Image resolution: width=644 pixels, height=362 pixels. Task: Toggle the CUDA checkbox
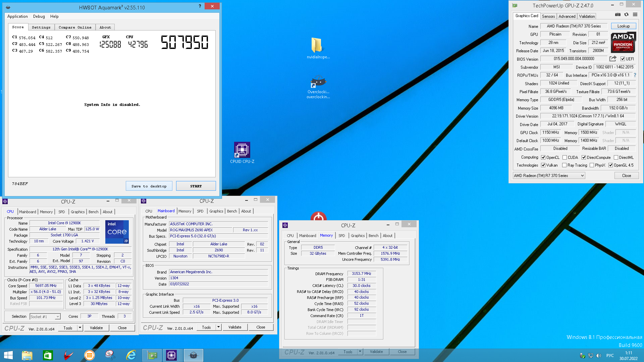(565, 158)
